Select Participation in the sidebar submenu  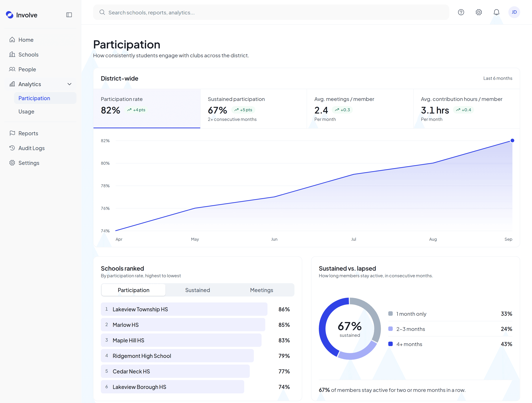point(45,98)
